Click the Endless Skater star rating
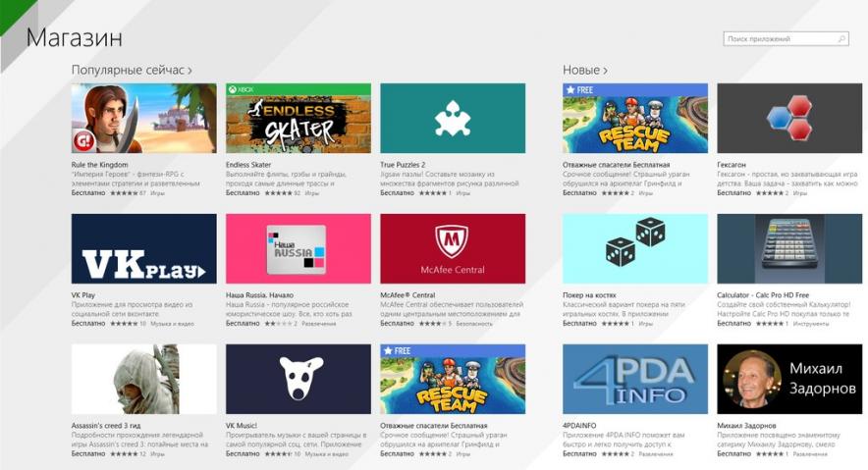This screenshot has width=868, height=470. [278, 193]
